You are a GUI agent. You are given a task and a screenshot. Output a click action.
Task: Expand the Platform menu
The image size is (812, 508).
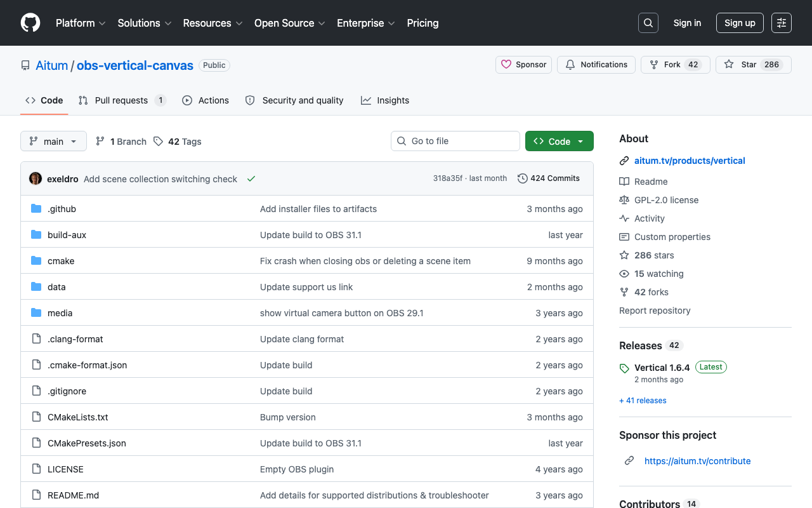coord(81,23)
